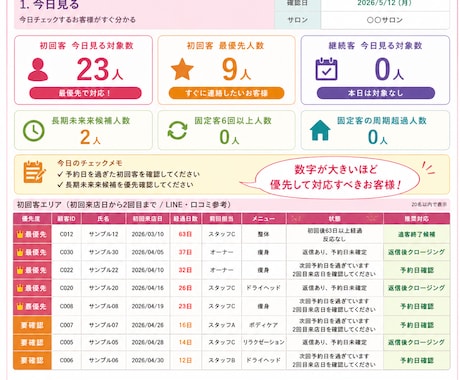Click the 0人 value under 固定客の周期超過人数
Viewport: 460px width, 380px height.
[378, 137]
